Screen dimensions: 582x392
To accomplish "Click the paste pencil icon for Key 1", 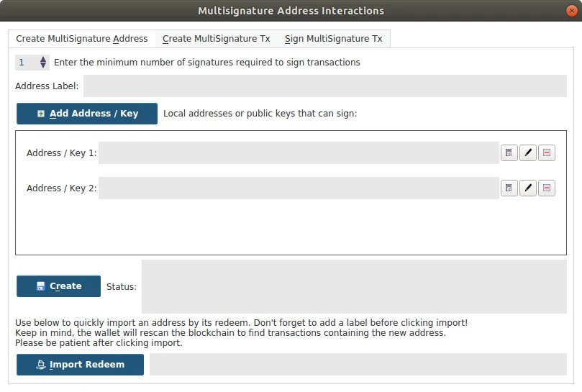I will point(528,152).
